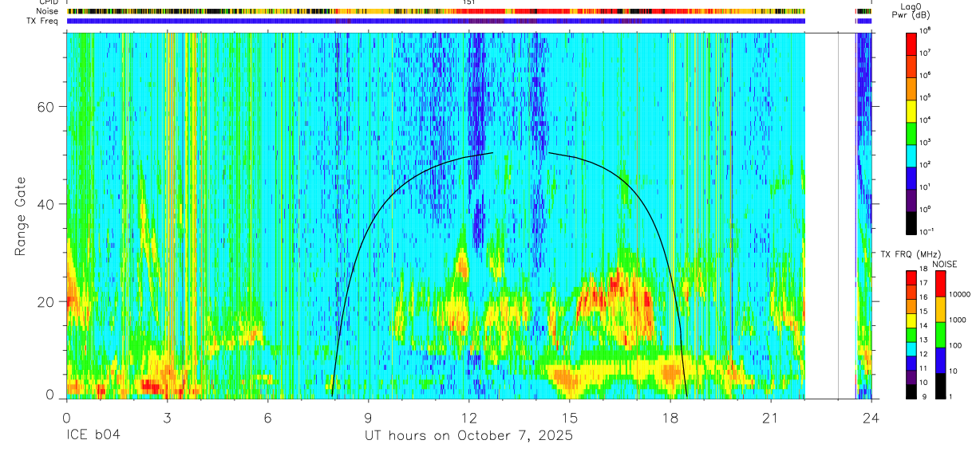The width and height of the screenshot is (980, 452).
Task: Click the UT hours tick label "21"
Action: pos(771,418)
